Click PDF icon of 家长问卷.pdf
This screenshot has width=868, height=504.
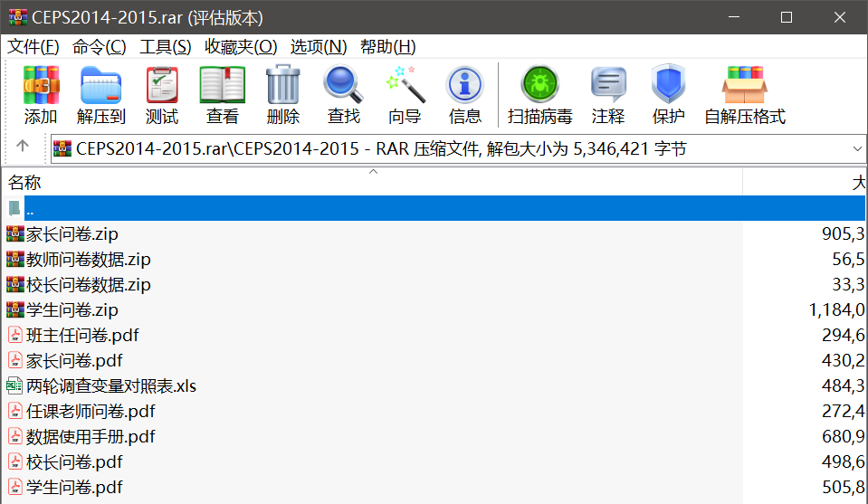pos(15,361)
